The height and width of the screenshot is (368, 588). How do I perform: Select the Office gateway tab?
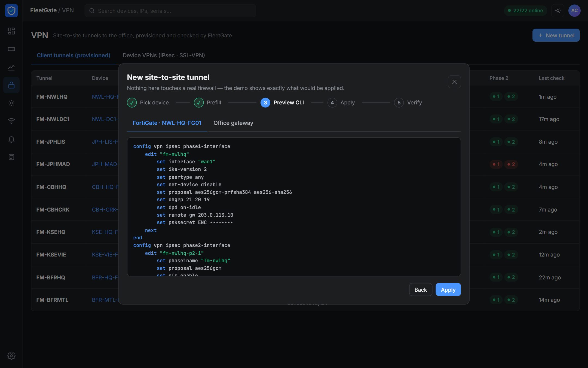pos(233,123)
